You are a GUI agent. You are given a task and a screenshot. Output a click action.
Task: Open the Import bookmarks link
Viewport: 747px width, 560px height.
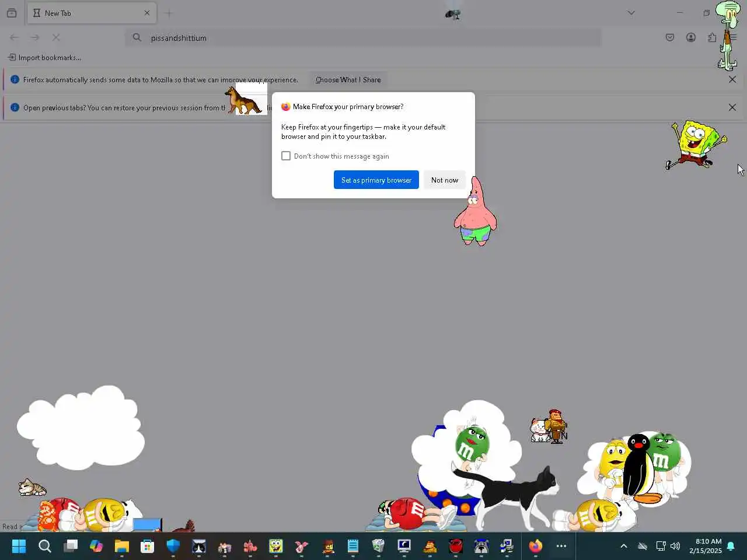click(44, 57)
